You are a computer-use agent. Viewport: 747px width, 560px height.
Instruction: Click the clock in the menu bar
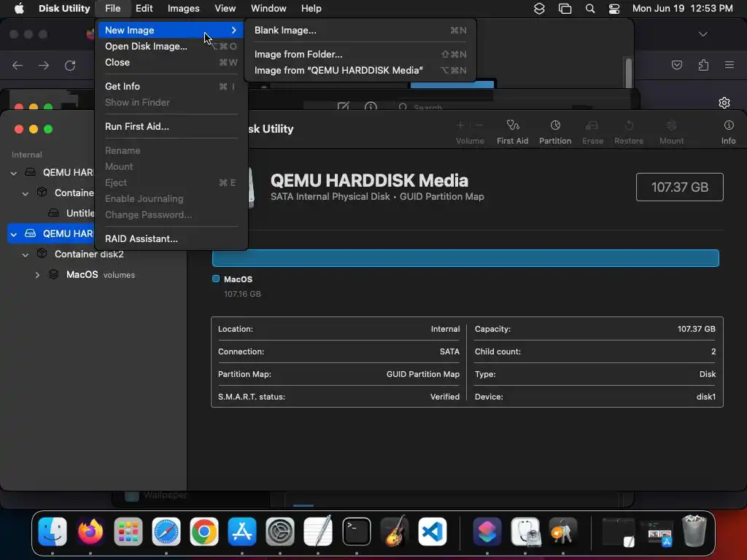pyautogui.click(x=682, y=9)
